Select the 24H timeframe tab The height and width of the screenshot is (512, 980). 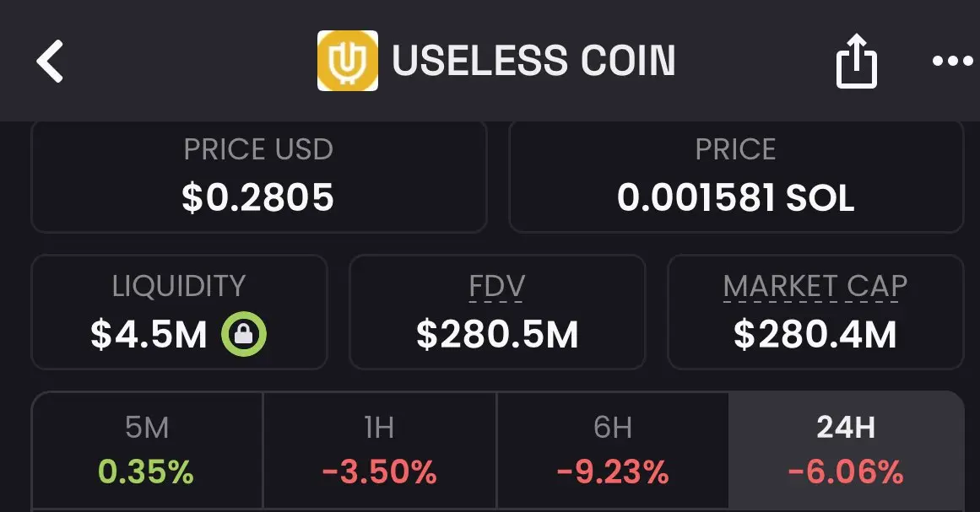click(847, 450)
